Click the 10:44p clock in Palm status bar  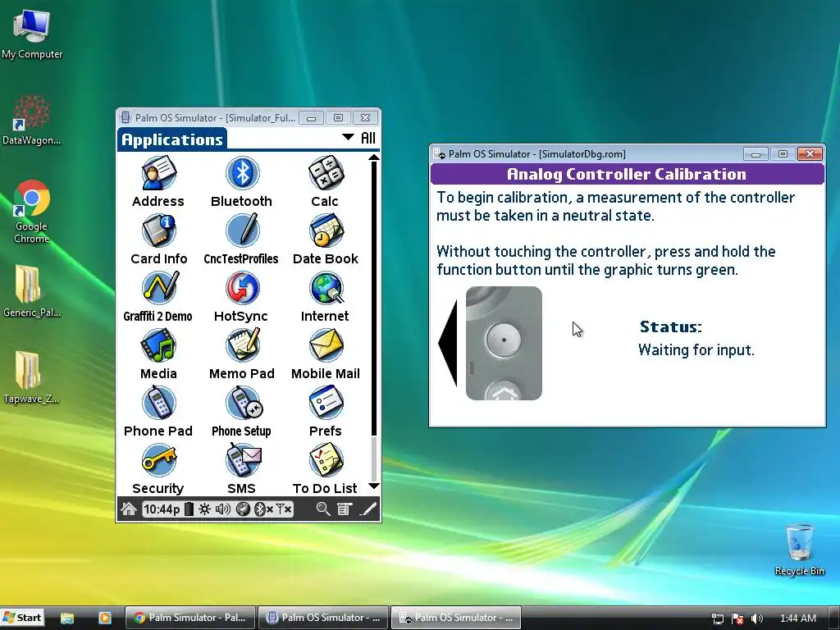pos(162,509)
